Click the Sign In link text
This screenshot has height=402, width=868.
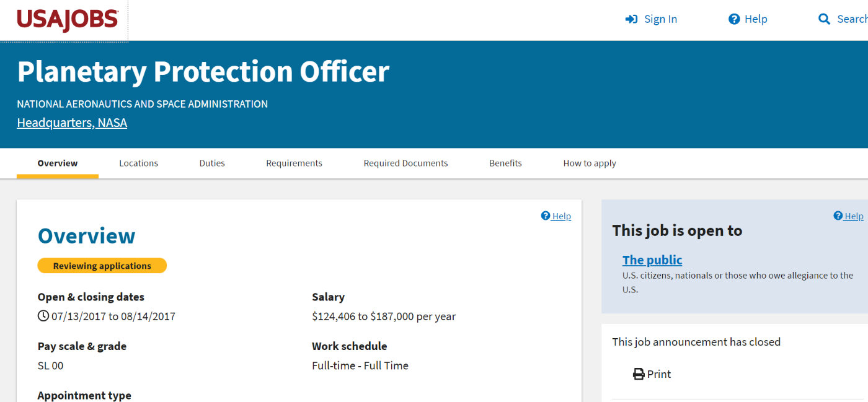(660, 19)
